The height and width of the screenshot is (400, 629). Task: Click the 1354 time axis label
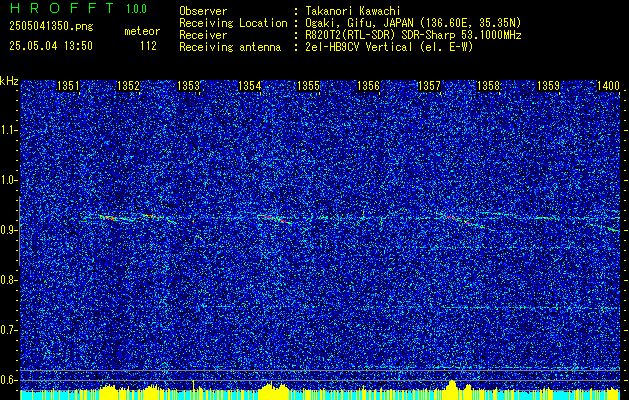(x=249, y=86)
